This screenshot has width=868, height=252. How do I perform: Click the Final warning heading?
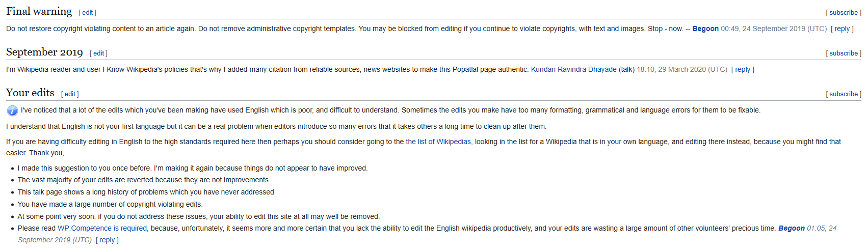tap(39, 11)
